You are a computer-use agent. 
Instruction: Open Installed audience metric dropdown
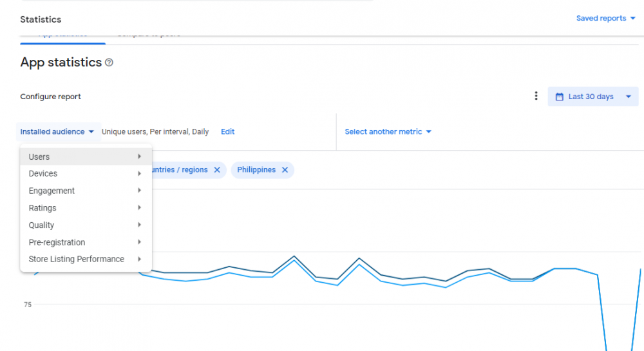coord(57,132)
